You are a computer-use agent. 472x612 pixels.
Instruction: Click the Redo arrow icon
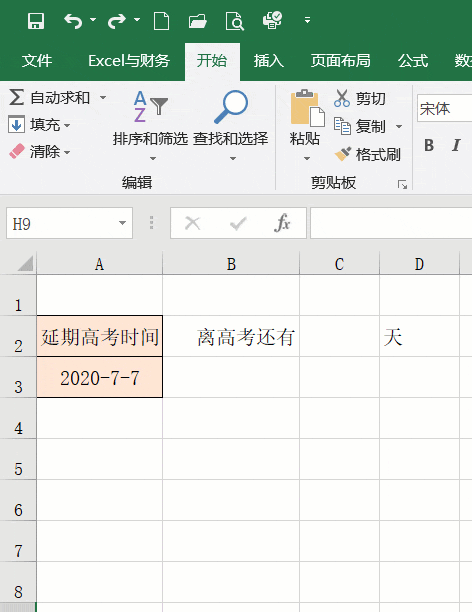117,21
